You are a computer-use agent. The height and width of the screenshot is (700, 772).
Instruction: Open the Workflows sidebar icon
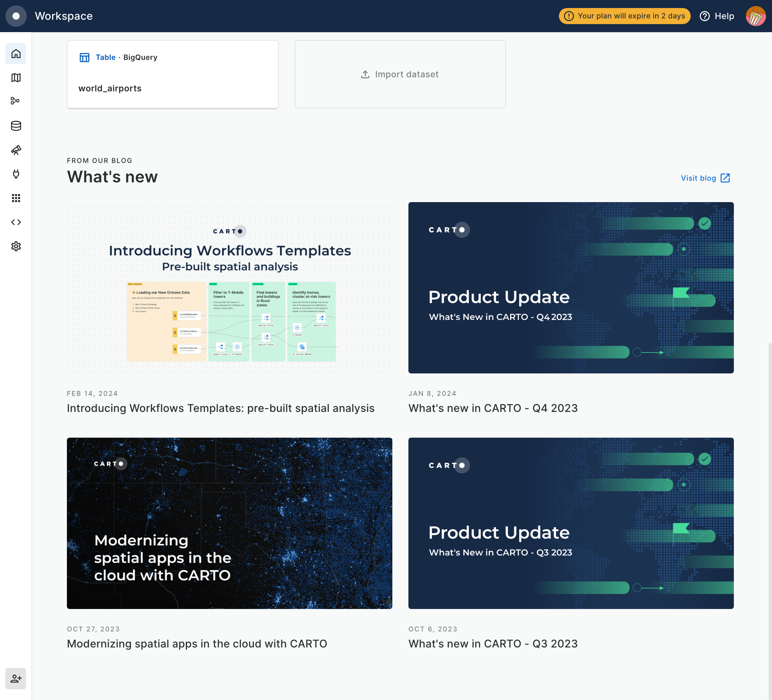click(16, 101)
